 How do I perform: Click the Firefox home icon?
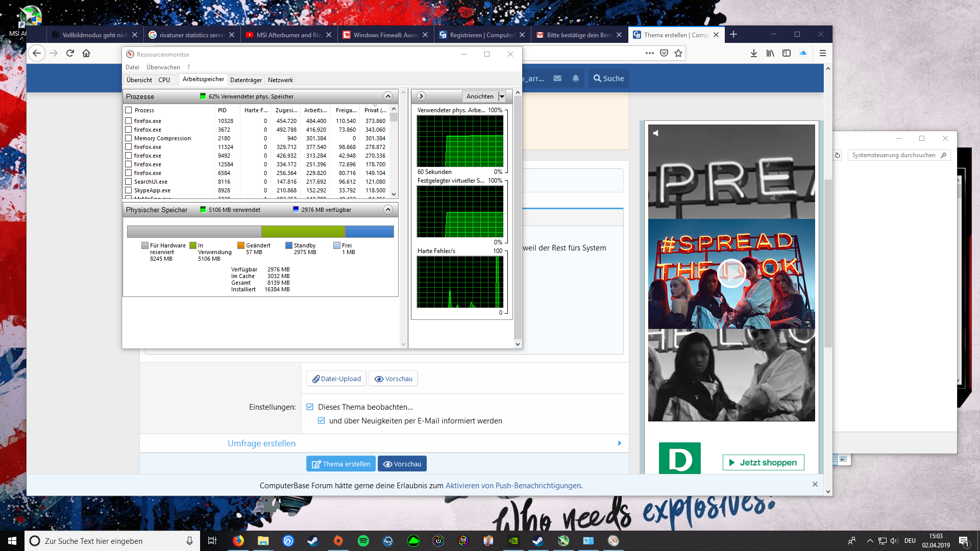(86, 53)
